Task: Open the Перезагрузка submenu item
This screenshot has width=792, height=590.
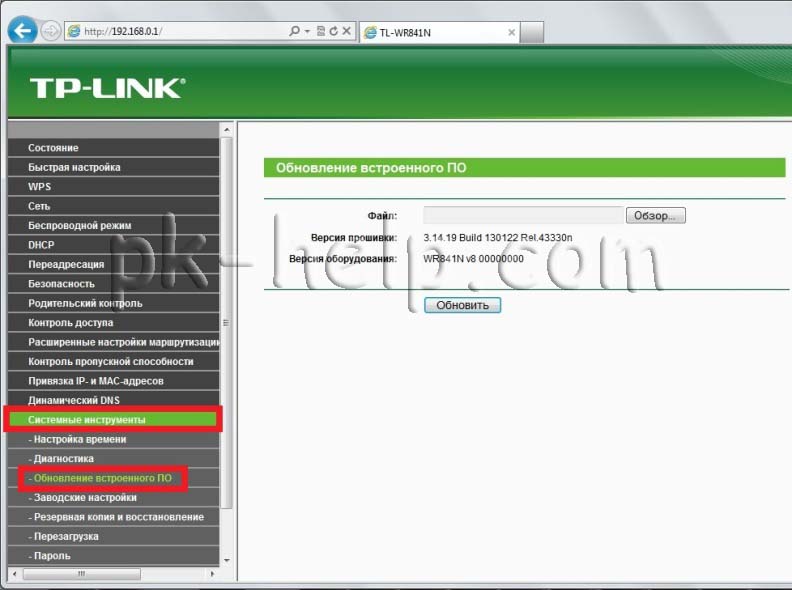Action: (x=114, y=536)
